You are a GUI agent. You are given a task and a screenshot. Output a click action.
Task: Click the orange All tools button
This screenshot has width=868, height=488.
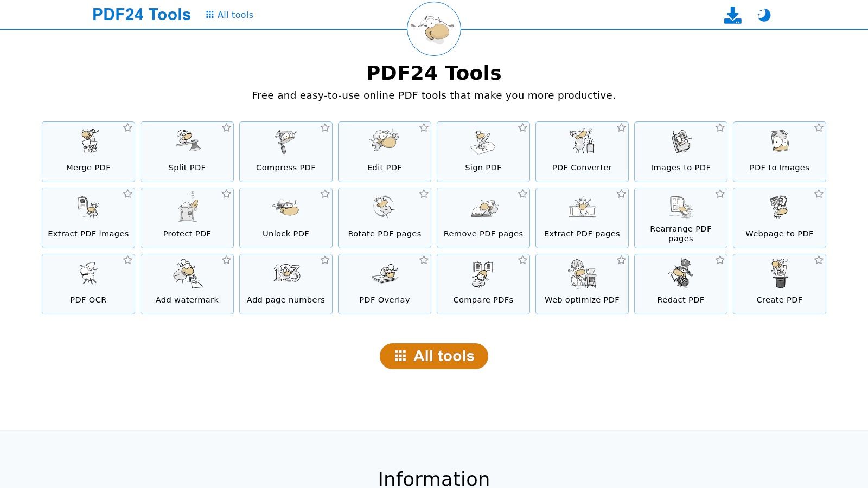[x=434, y=356]
